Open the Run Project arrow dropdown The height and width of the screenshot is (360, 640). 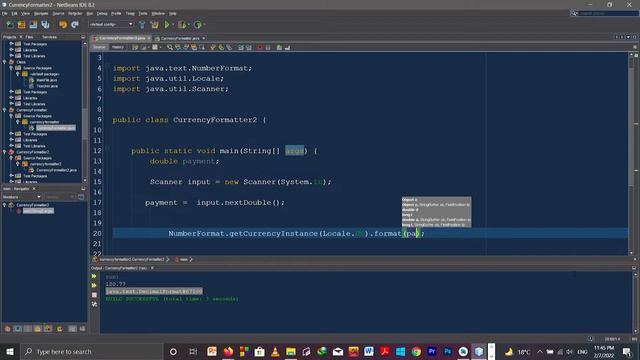[x=173, y=25]
